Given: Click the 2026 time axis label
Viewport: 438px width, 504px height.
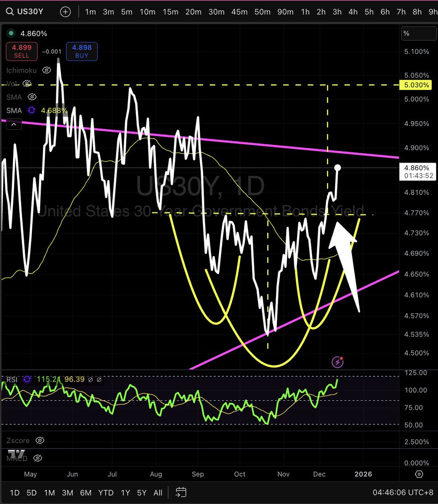Looking at the screenshot, I should pyautogui.click(x=363, y=474).
